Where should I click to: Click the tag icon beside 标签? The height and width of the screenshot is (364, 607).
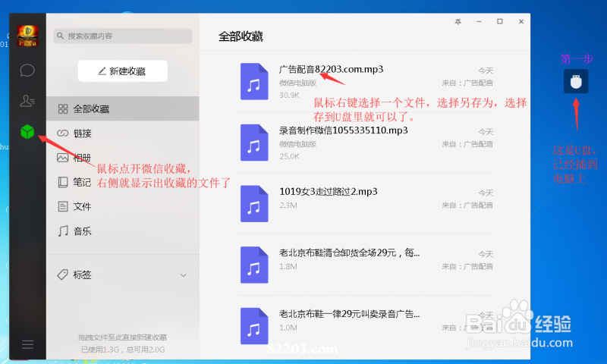point(62,275)
